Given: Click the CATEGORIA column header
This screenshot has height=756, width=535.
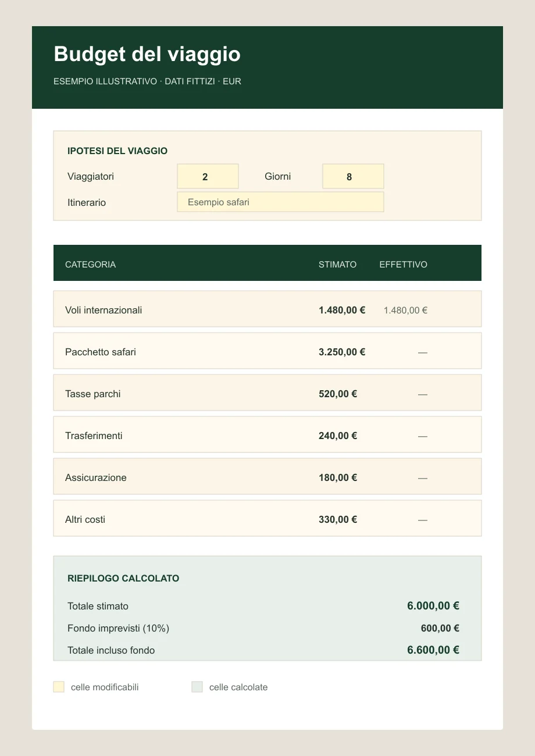Looking at the screenshot, I should 90,264.
